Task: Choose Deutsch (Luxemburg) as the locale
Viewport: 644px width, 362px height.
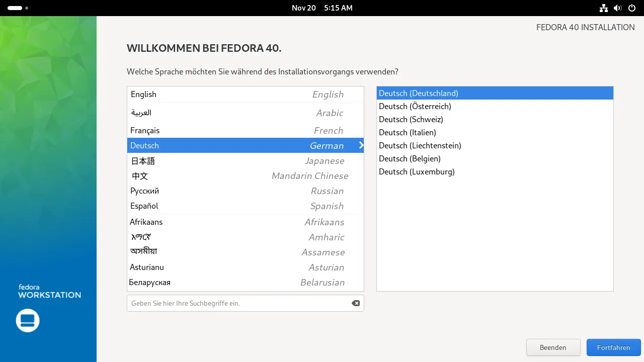Action: [417, 171]
